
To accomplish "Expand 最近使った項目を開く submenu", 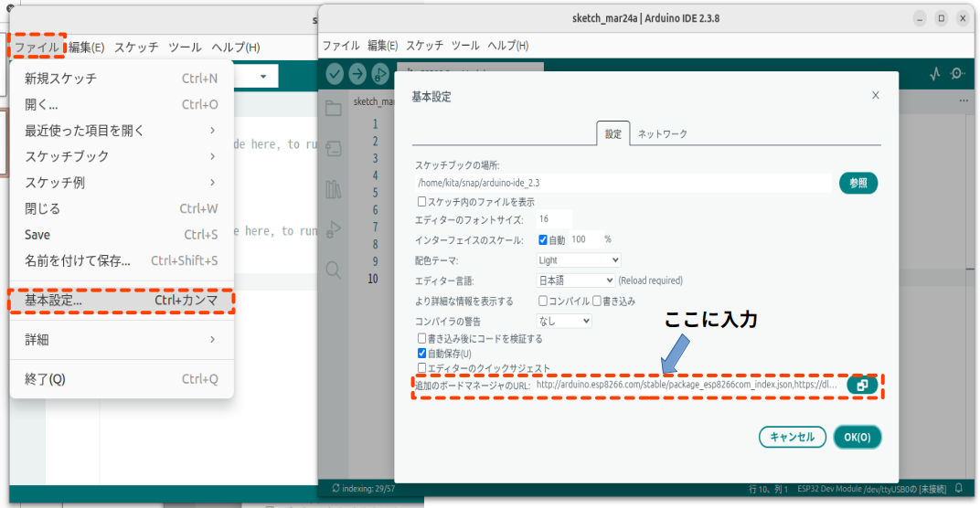I will click(x=122, y=131).
